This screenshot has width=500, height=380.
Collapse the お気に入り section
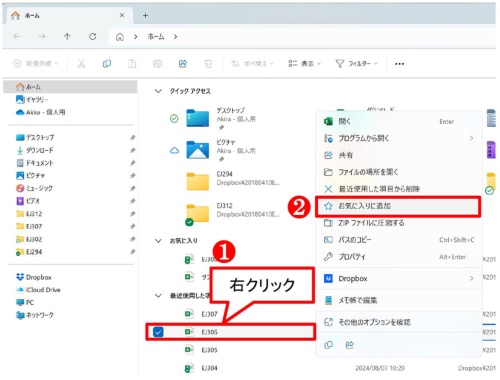(158, 241)
